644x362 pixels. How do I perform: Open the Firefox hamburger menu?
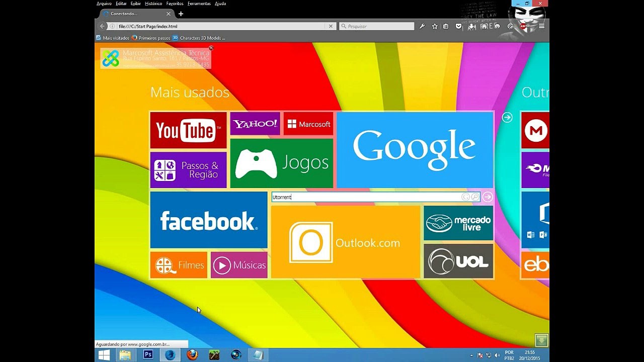(542, 26)
